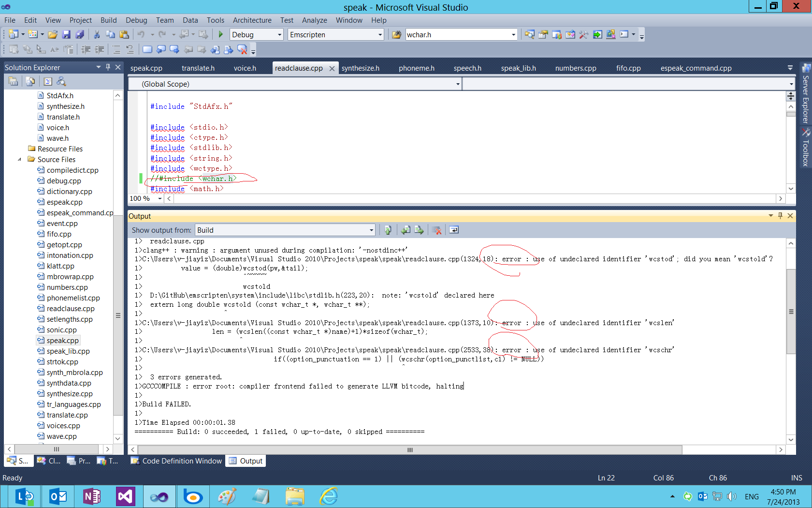This screenshot has width=812, height=508.
Task: Switch to the espeak_command.cpp editor tab
Action: [696, 68]
